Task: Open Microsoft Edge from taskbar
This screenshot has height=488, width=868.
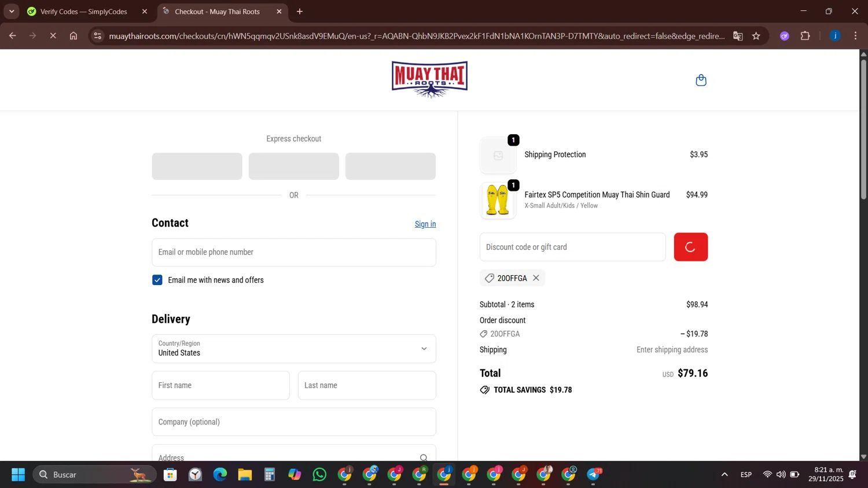Action: [220, 475]
